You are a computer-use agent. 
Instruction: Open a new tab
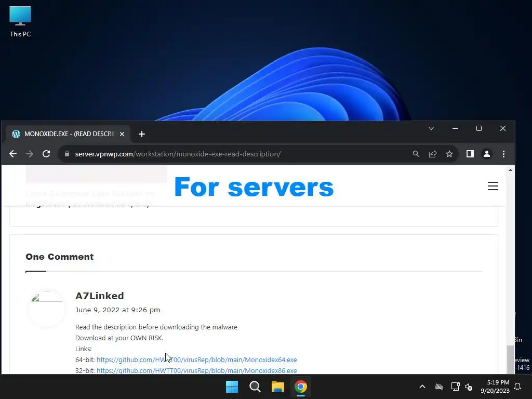pos(142,134)
